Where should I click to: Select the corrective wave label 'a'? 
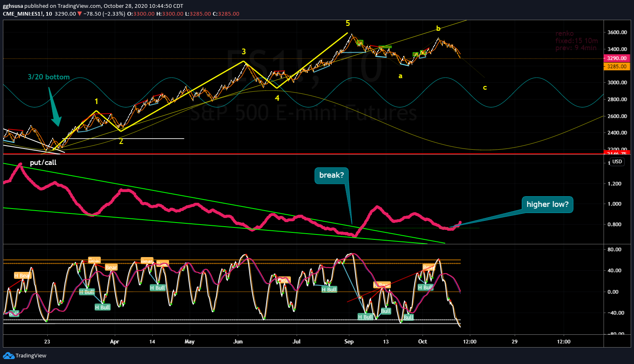[x=400, y=76]
